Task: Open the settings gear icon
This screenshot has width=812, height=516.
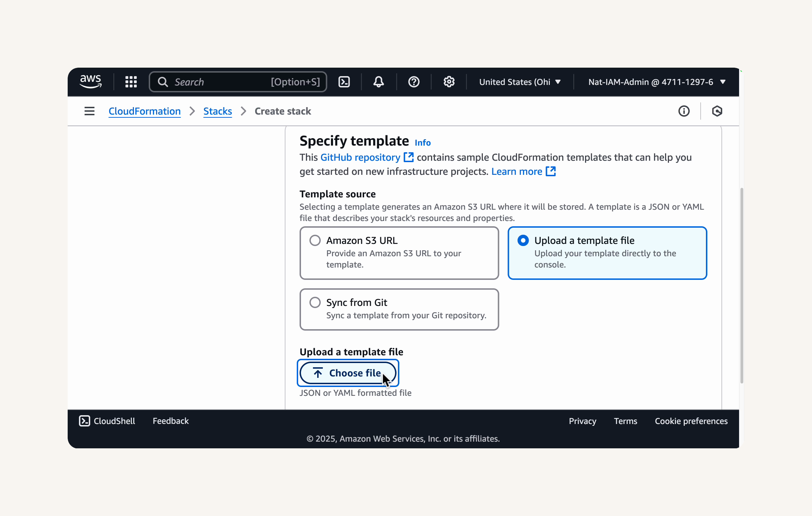Action: click(449, 82)
